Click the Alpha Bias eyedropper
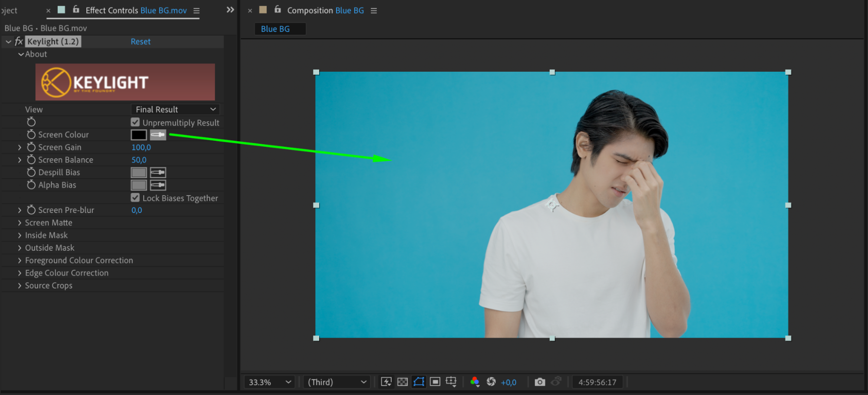 pos(158,185)
